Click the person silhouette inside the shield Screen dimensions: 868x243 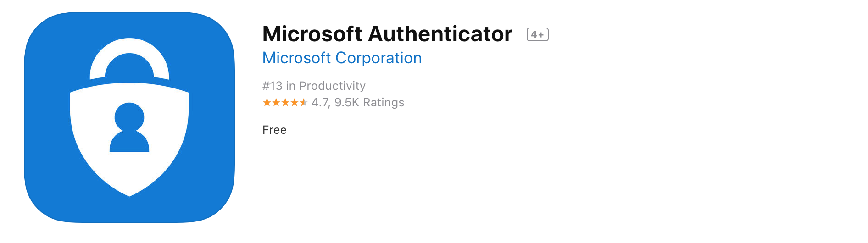click(129, 127)
